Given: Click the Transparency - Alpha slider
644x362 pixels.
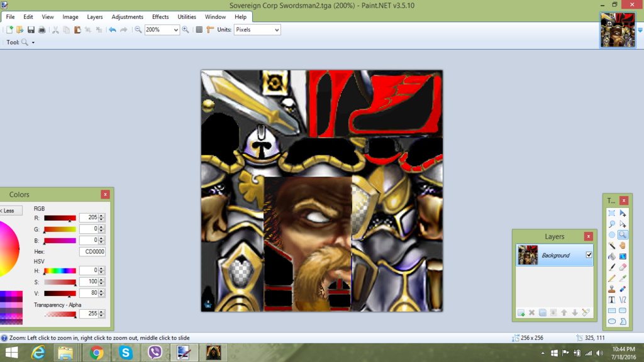Looking at the screenshot, I should click(60, 314).
